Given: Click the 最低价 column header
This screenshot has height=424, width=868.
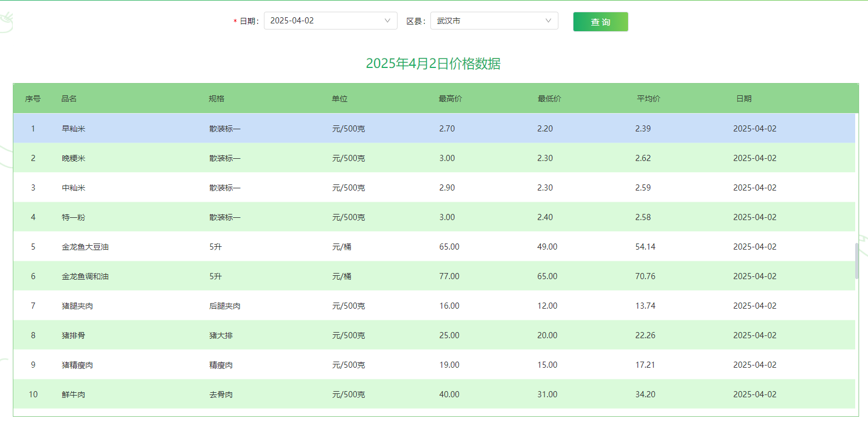Looking at the screenshot, I should (549, 99).
